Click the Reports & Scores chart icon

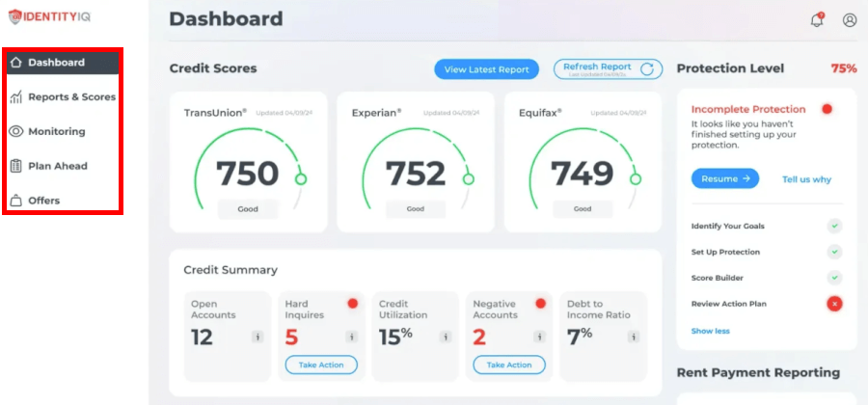tap(16, 97)
